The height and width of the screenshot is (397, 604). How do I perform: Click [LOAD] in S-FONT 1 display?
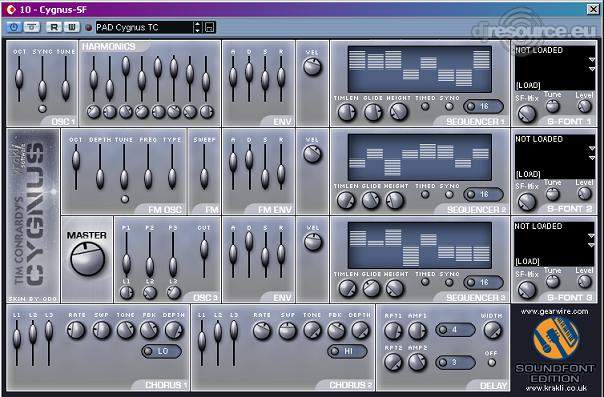(528, 85)
